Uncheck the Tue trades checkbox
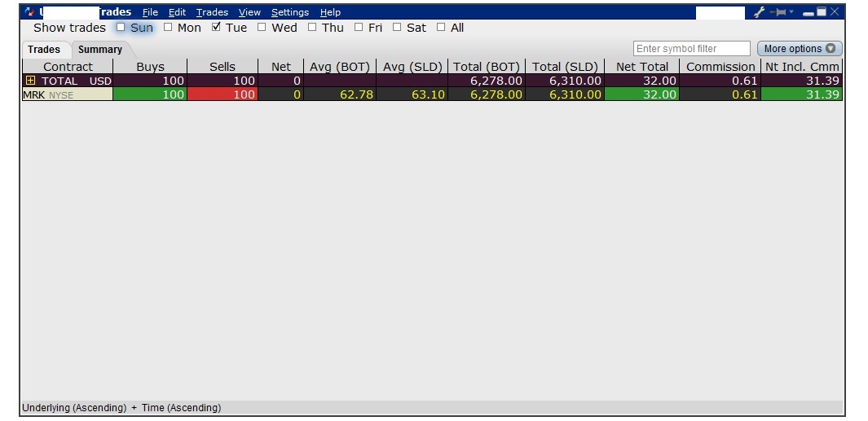This screenshot has height=421, width=868. click(x=217, y=27)
